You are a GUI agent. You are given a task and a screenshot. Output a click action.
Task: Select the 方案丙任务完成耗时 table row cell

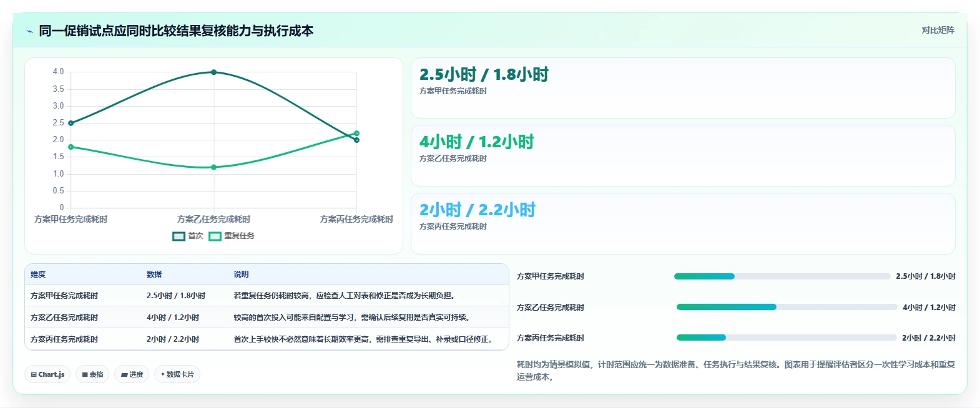64,339
